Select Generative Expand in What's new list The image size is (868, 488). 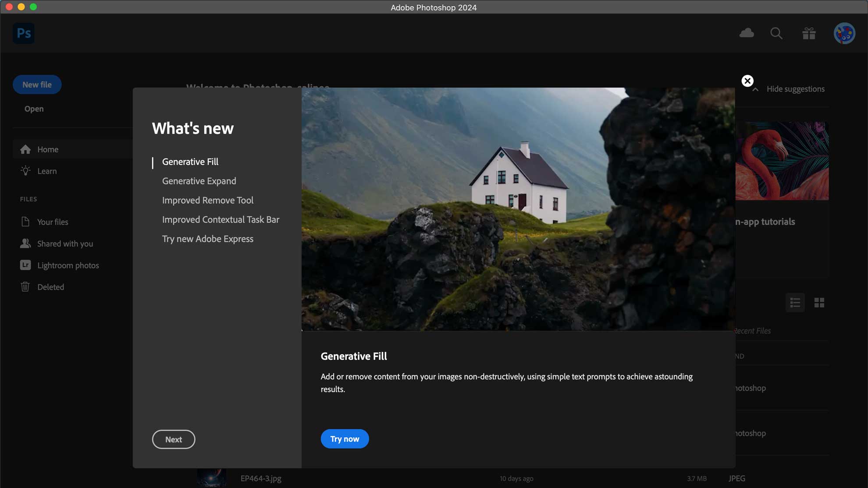(199, 181)
